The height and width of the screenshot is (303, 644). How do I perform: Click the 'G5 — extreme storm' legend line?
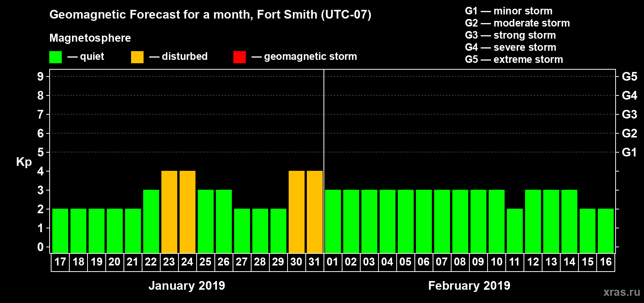(514, 59)
